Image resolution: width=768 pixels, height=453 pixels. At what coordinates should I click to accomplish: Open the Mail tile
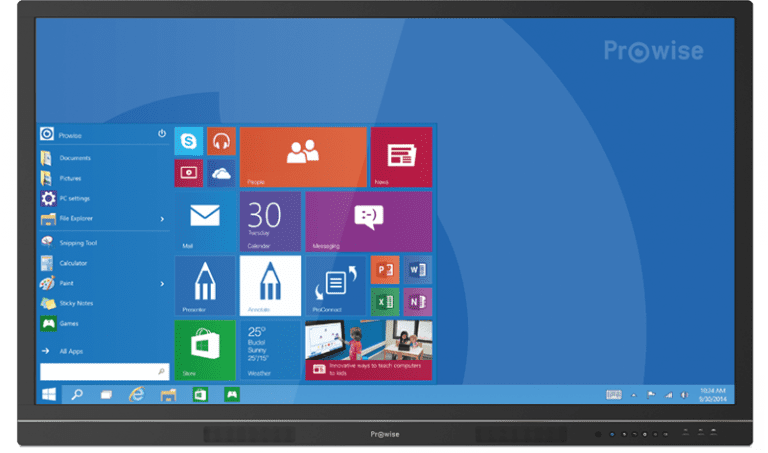click(205, 221)
